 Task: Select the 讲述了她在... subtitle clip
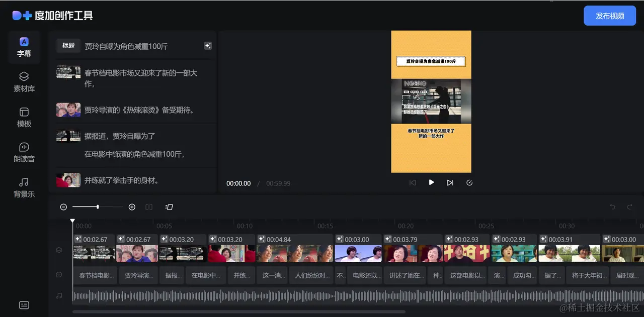point(405,275)
